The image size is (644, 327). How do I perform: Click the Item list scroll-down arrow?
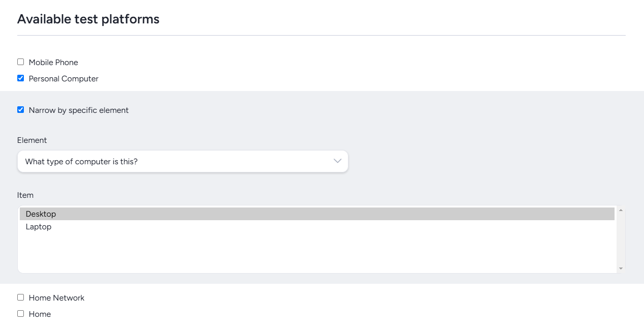(x=621, y=269)
